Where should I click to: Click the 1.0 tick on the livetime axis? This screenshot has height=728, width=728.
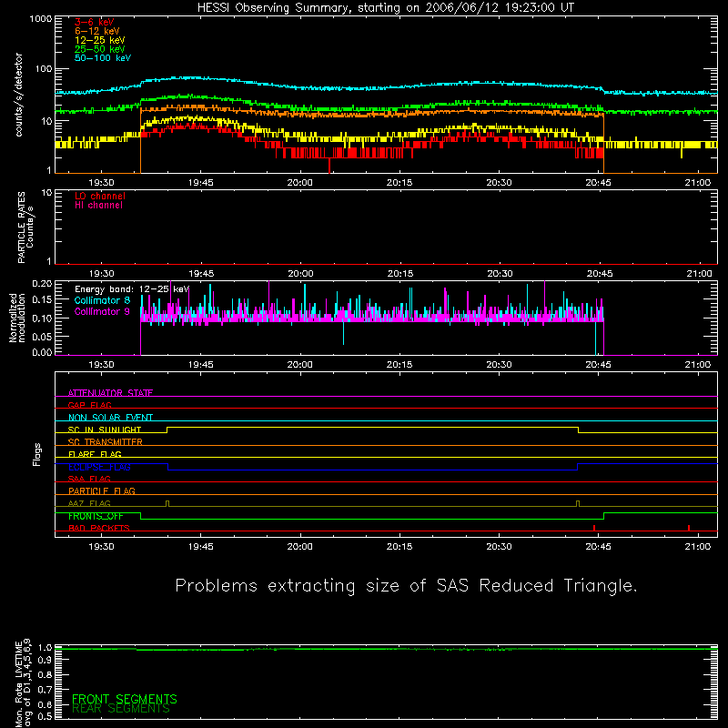pos(45,647)
